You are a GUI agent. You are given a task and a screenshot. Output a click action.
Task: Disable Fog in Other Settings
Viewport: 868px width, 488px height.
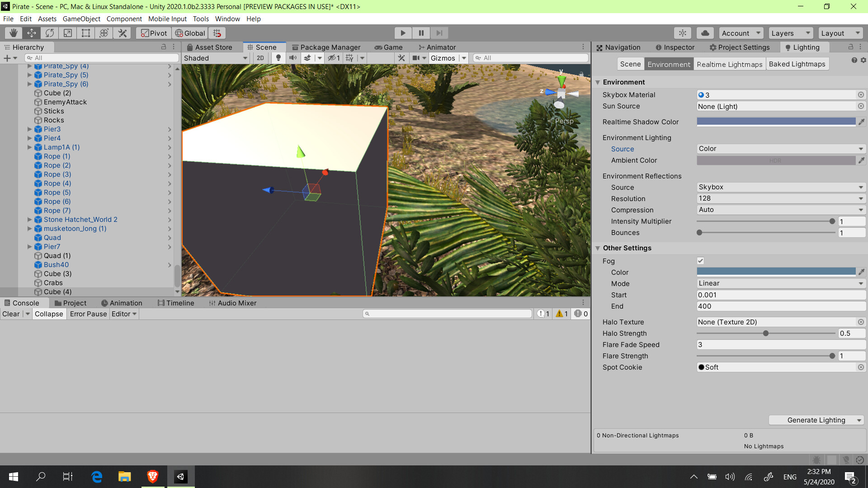coord(700,261)
